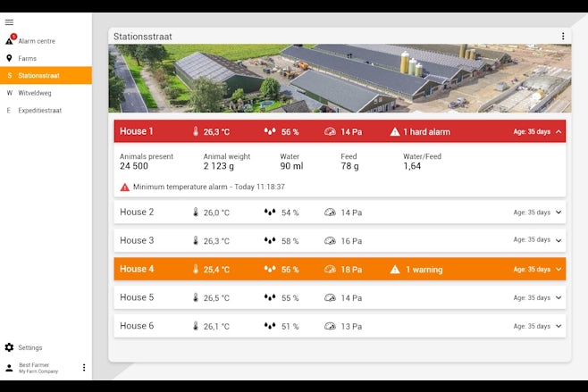
Task: Click the Alarm centre warning icon
Action: point(10,40)
